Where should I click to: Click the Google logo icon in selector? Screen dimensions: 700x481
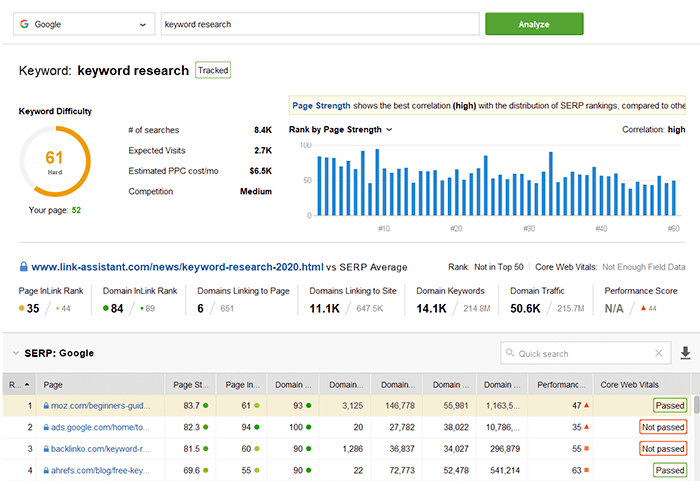(24, 24)
